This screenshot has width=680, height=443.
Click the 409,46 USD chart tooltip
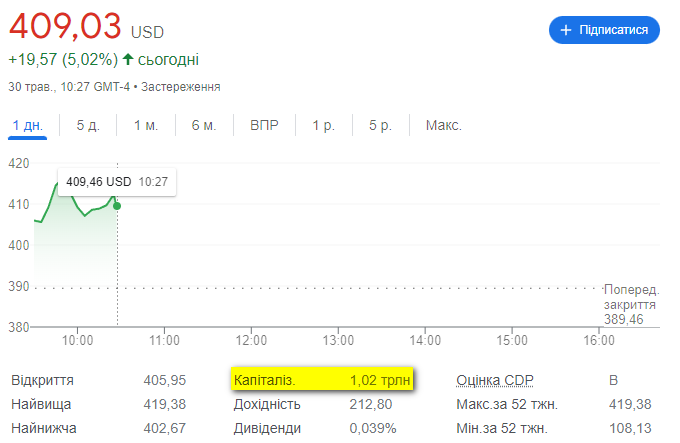click(117, 182)
